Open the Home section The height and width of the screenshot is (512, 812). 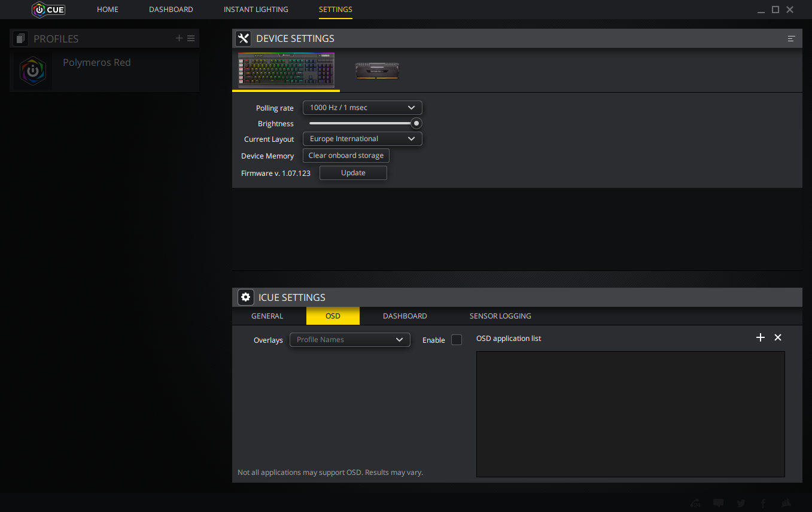pyautogui.click(x=108, y=10)
